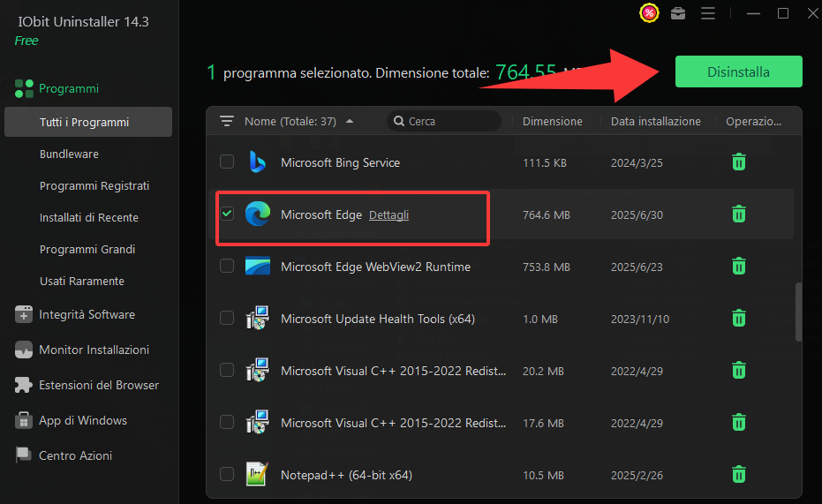Click App di Windows bag icon
The image size is (822, 504).
coord(24,420)
